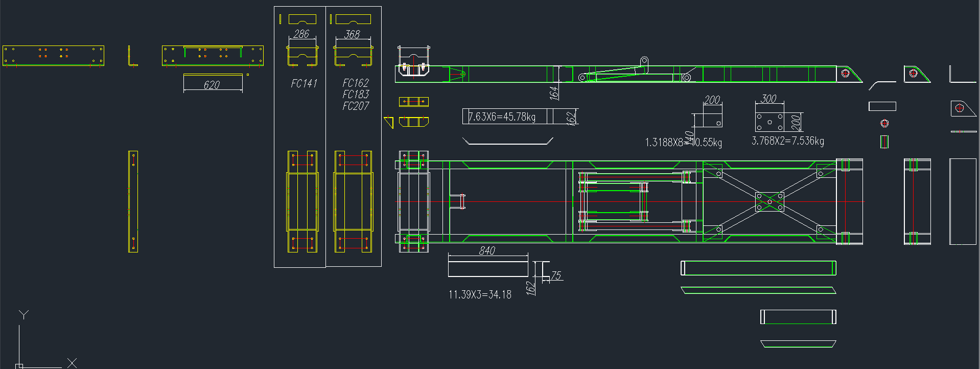Select the 300 dimension above bolt plate

[768, 99]
